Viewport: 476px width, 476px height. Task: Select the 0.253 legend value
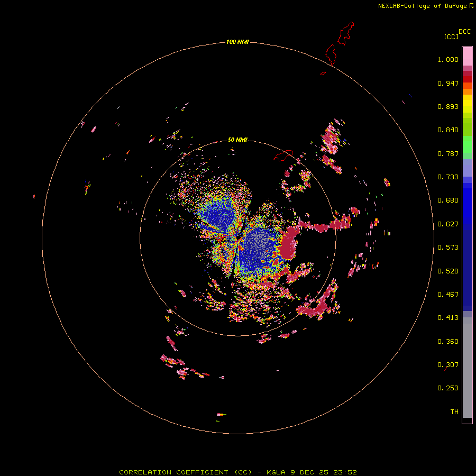(x=448, y=388)
